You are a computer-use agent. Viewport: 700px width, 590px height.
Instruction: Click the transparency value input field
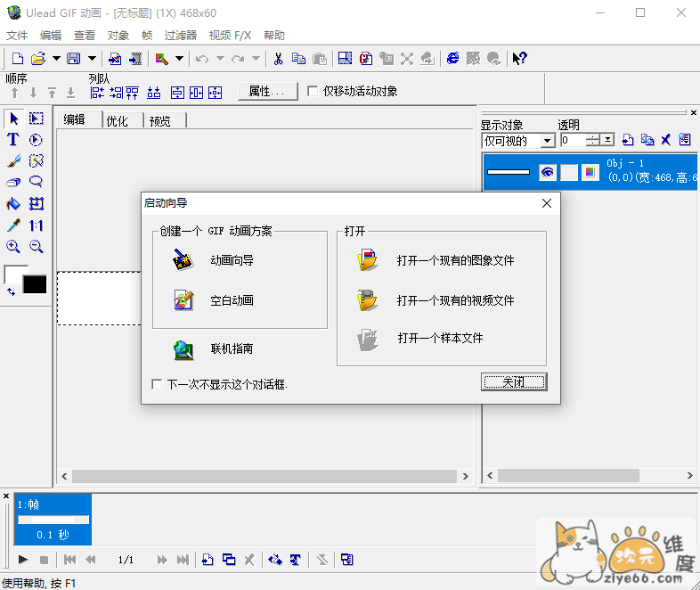[574, 140]
